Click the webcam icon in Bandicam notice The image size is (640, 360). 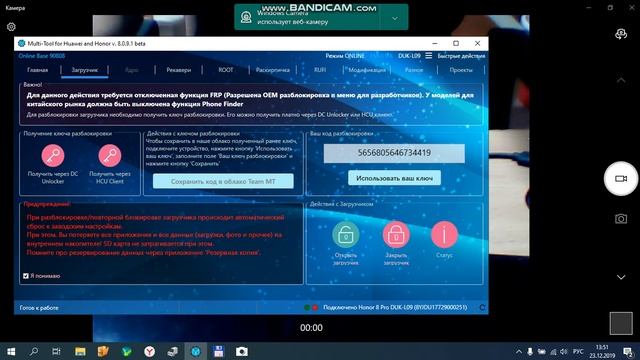(x=246, y=17)
